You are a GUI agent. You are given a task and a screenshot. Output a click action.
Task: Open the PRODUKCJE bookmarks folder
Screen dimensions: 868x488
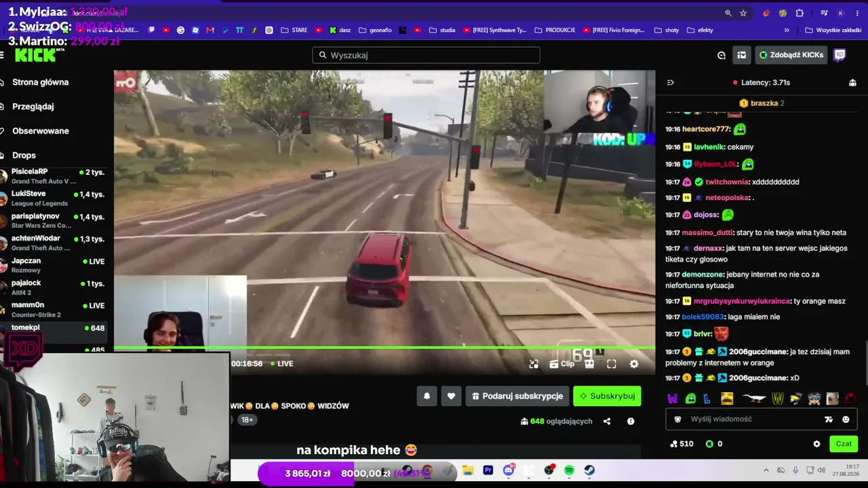[x=555, y=30]
